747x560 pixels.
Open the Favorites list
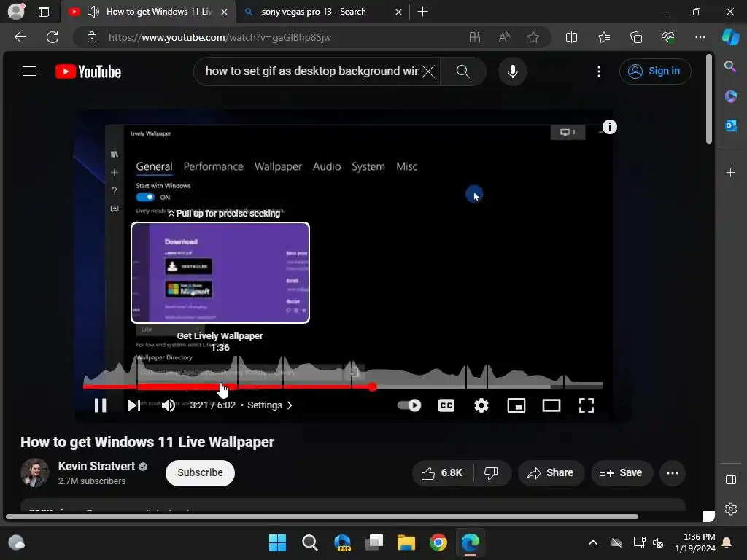[603, 37]
